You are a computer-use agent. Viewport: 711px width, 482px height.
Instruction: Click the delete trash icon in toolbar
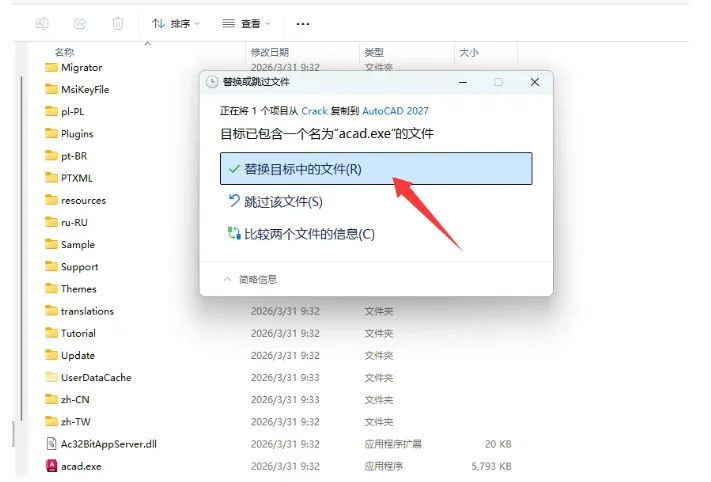tap(118, 23)
